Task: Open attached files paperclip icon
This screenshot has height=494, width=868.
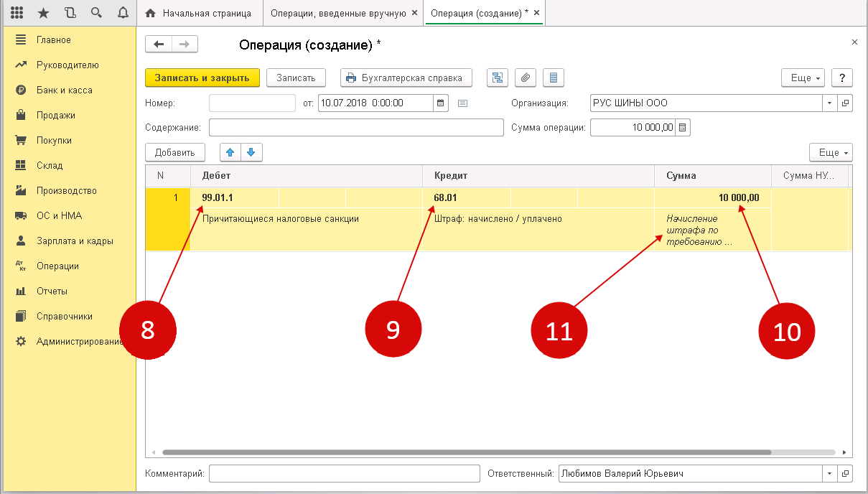Action: click(526, 78)
